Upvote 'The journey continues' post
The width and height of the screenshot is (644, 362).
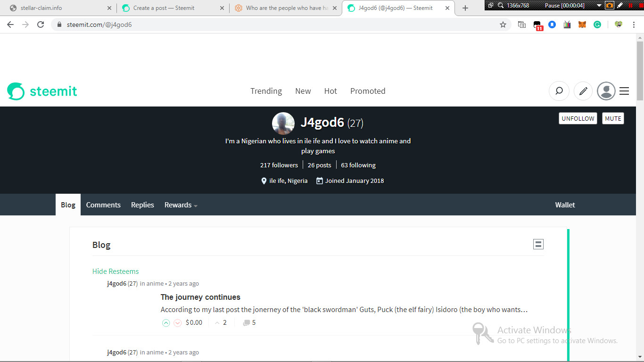click(x=166, y=323)
